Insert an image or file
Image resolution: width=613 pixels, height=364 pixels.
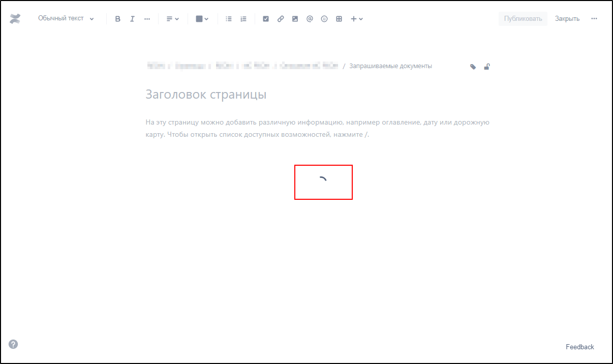point(295,19)
